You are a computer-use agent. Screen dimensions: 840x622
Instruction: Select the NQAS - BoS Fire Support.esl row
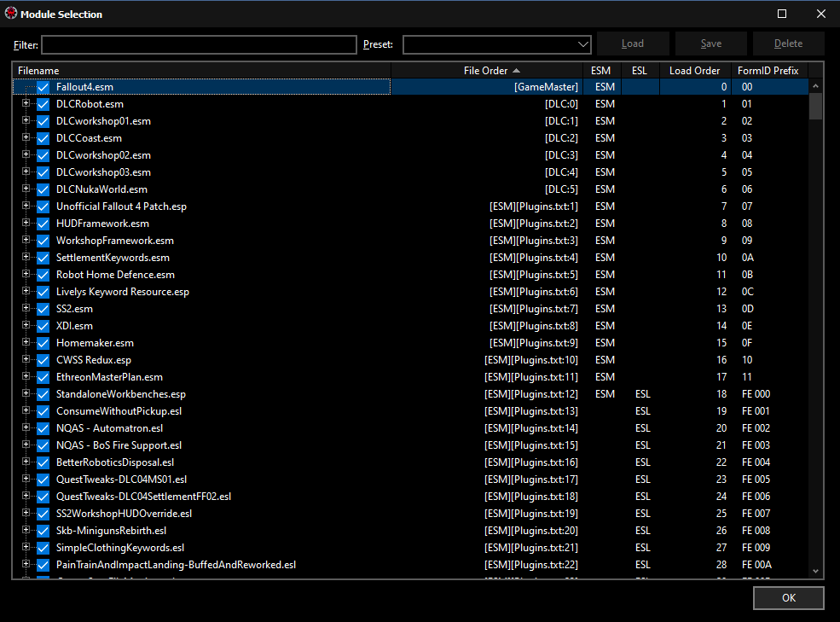coord(411,445)
